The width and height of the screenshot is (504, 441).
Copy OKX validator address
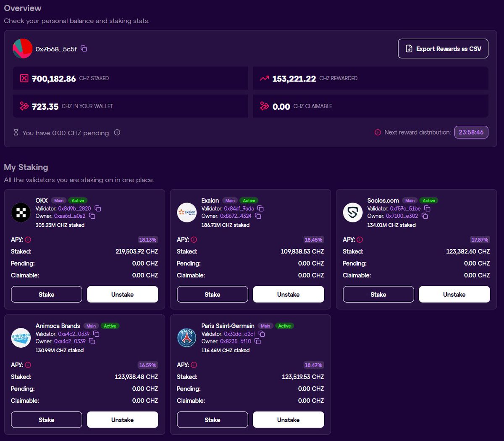(98, 209)
